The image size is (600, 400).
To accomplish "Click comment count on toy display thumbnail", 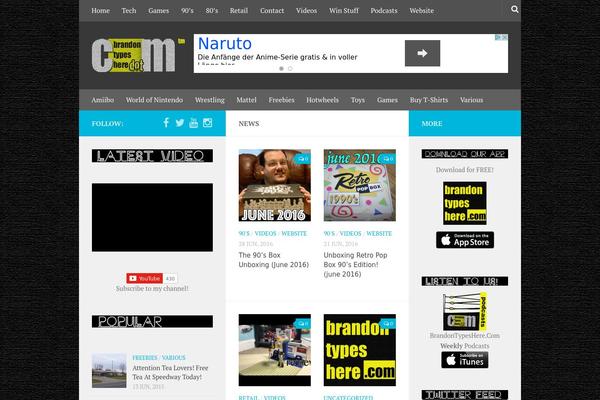I will pos(303,324).
